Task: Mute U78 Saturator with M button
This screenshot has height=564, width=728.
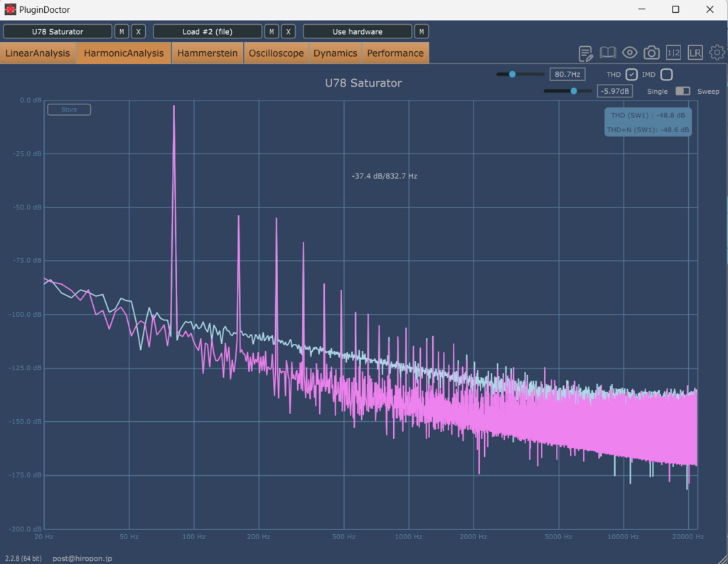Action: pos(122,31)
